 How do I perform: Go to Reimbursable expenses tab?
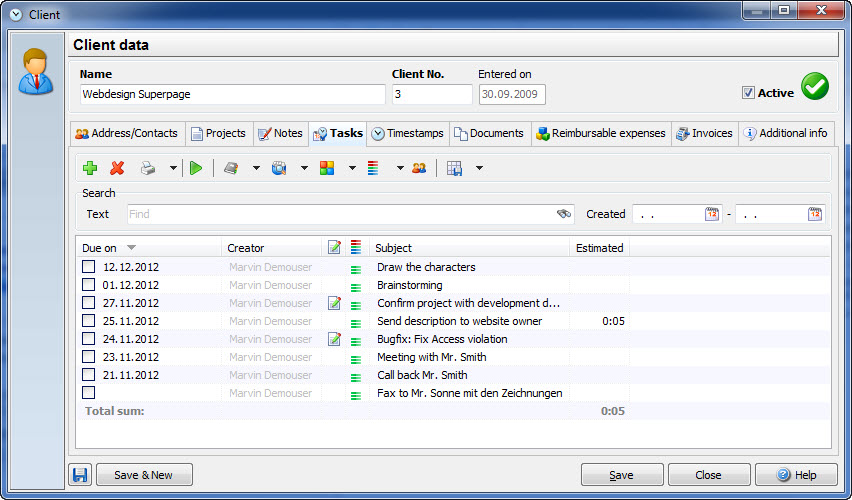click(x=601, y=133)
